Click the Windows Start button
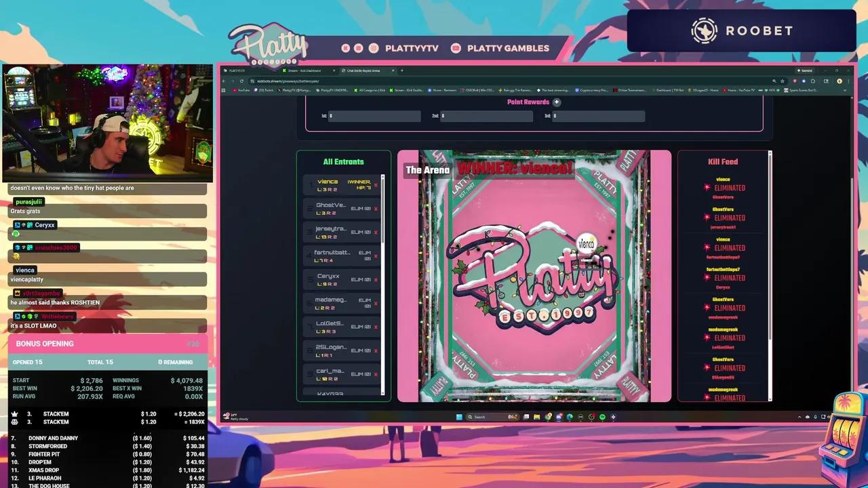This screenshot has height=488, width=868. click(x=460, y=417)
